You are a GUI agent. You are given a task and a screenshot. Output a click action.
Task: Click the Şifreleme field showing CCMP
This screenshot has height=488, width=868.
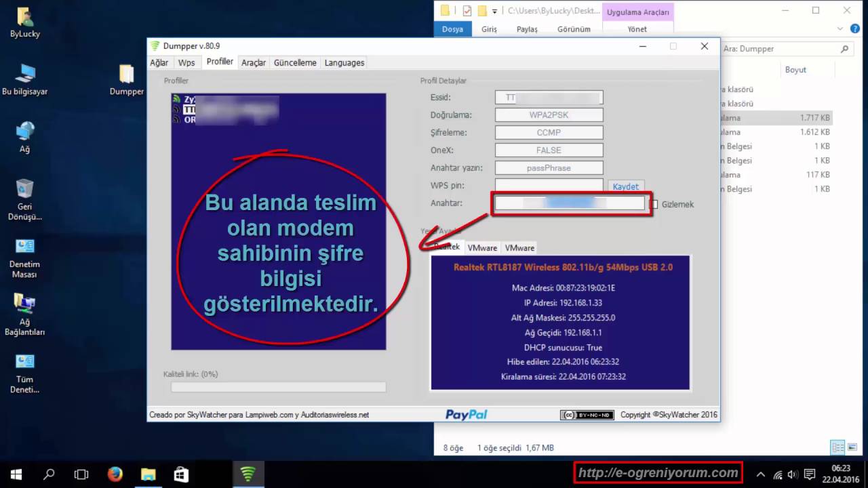click(549, 133)
